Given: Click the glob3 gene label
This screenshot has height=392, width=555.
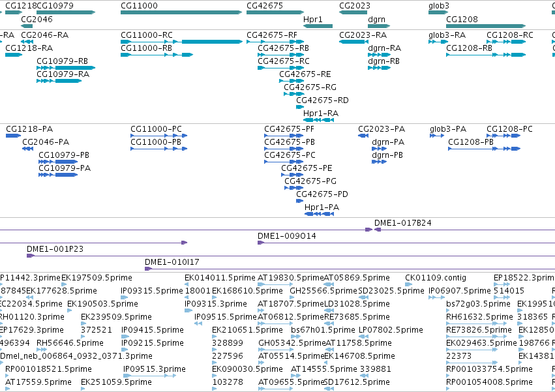Looking at the screenshot, I should coord(438,6).
